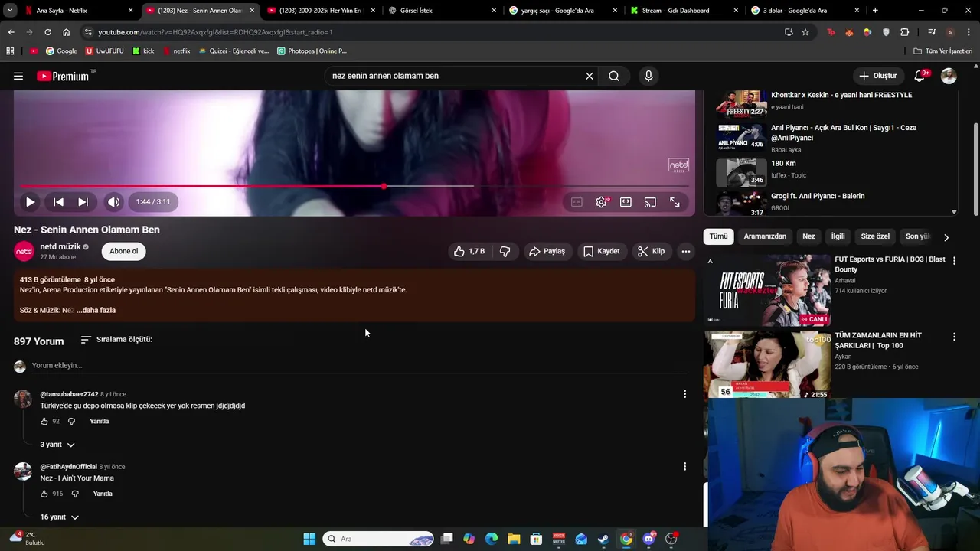Reload the page
This screenshot has height=551, width=980.
coord(47,32)
